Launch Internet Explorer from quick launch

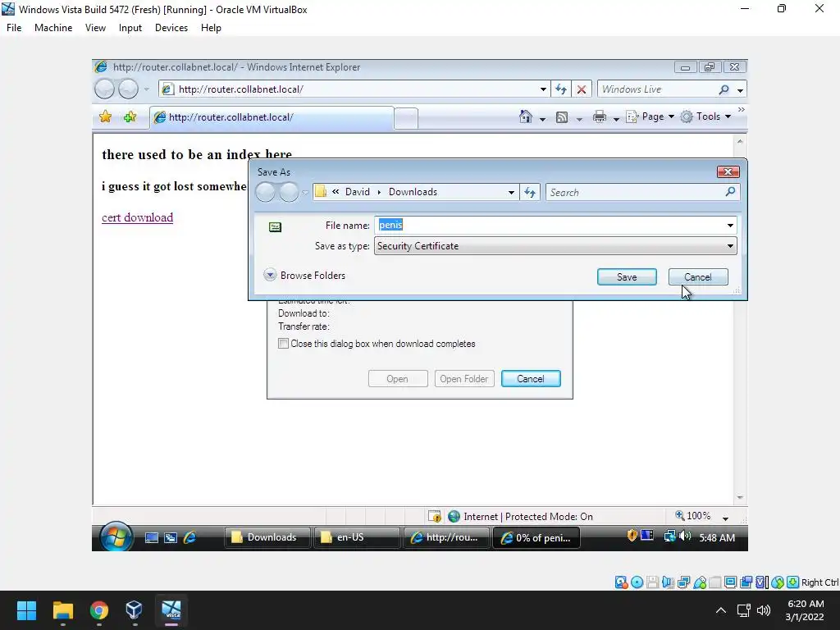click(189, 537)
